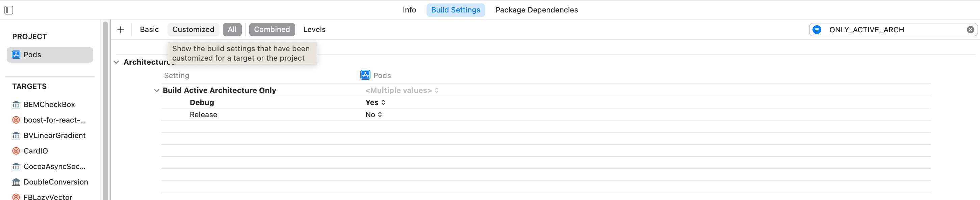980x200 pixels.
Task: Click the ONLY_ACTIVE_ARCH search field
Action: (890, 30)
